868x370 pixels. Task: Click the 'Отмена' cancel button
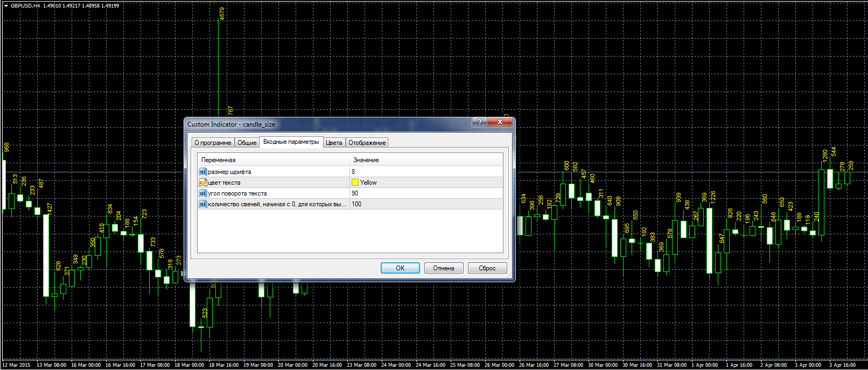coord(443,268)
